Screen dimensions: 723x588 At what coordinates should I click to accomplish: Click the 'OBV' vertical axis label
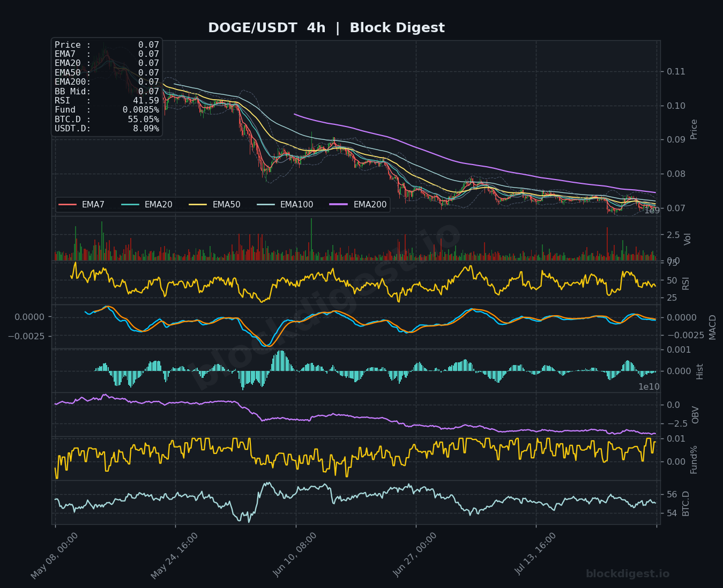[696, 415]
